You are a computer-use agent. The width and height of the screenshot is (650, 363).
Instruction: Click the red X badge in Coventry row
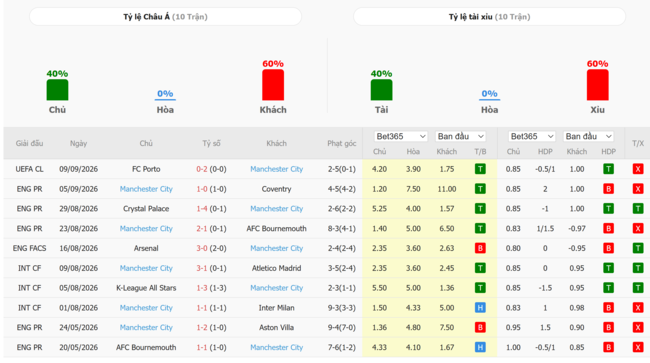(x=638, y=189)
